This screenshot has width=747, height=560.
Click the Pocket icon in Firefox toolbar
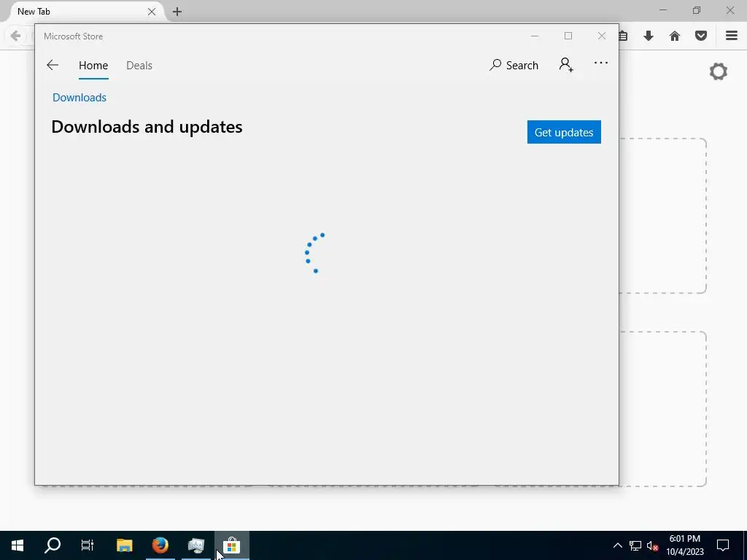701,36
